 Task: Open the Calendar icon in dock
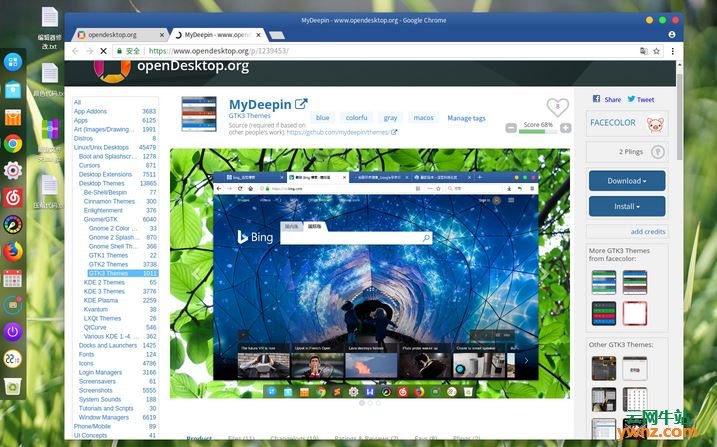click(13, 278)
